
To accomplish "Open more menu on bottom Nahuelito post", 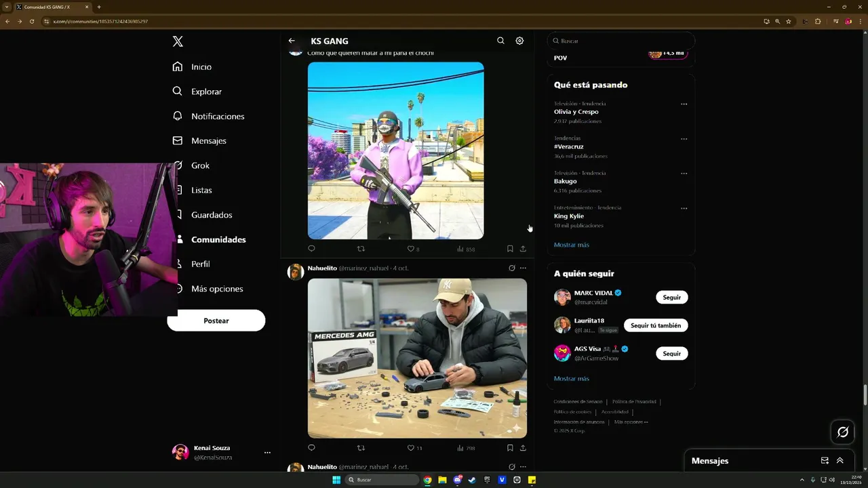I will point(523,466).
